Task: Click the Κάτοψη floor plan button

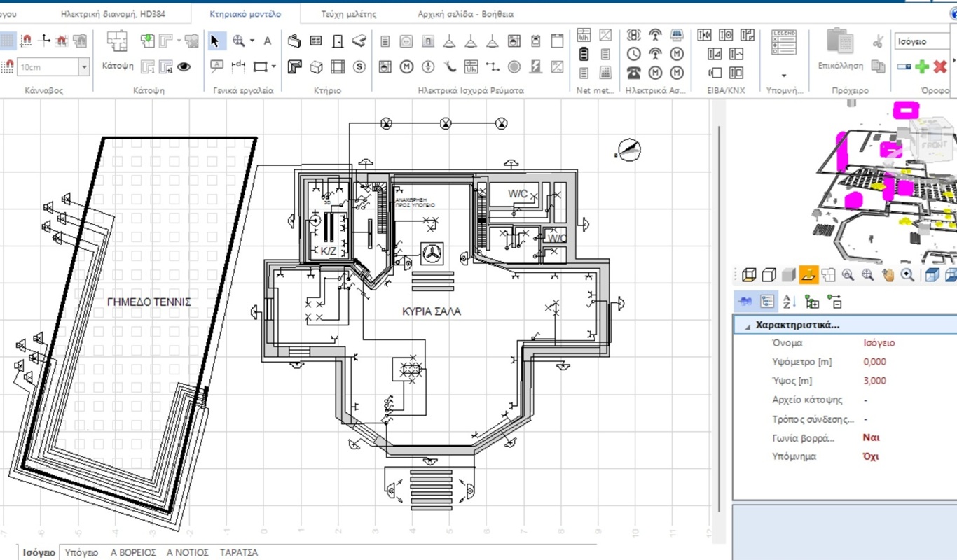Action: [118, 50]
